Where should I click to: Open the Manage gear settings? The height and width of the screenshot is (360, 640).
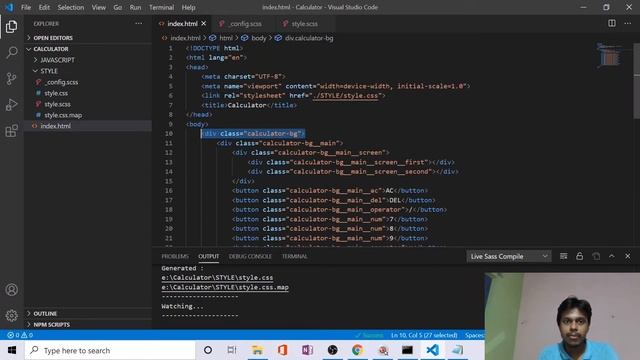[x=11, y=316]
